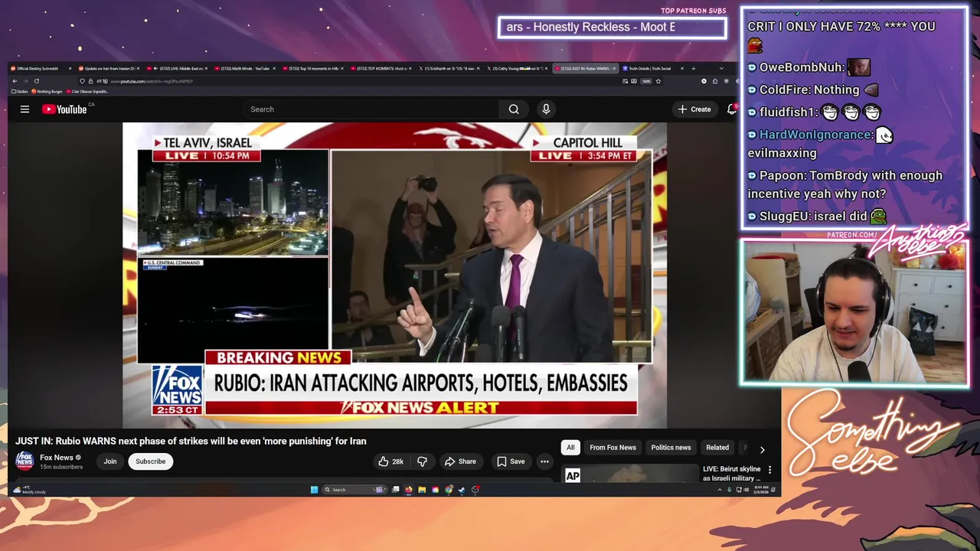Image resolution: width=980 pixels, height=551 pixels.
Task: Close the active JUST IN: Rubio tab
Action: [x=614, y=68]
